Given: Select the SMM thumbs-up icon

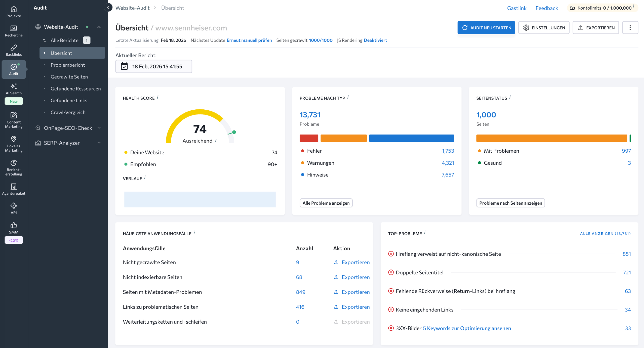Looking at the screenshot, I should tap(14, 225).
